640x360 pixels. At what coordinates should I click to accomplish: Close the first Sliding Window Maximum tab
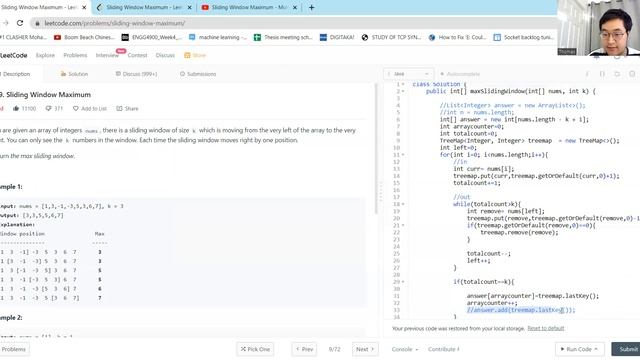(84, 7)
